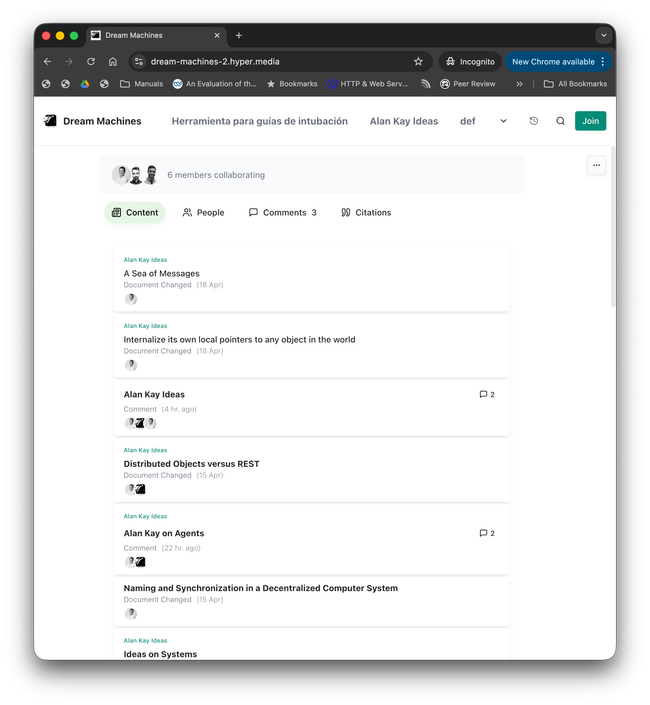Expand the bookmarks bar overflow arrows
Image resolution: width=650 pixels, height=705 pixels.
pyautogui.click(x=519, y=84)
